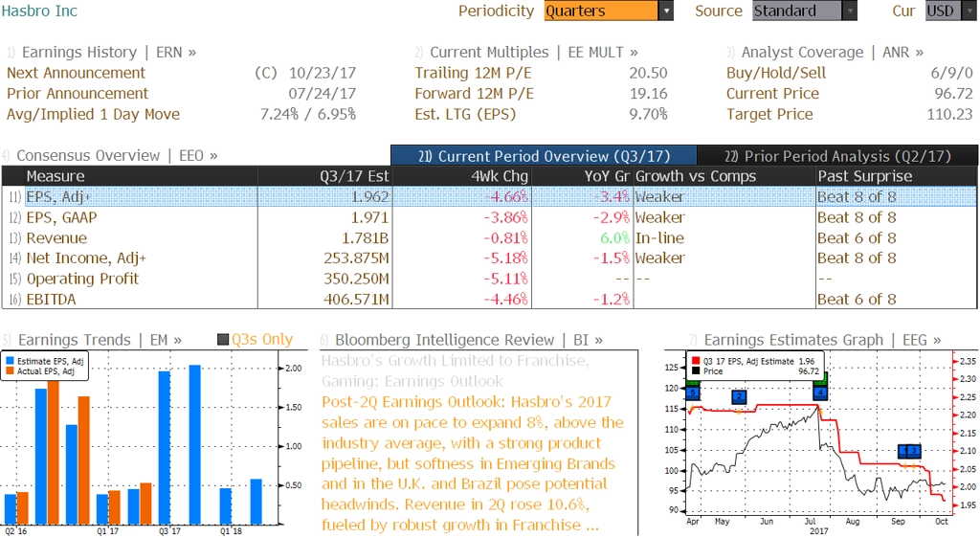Select the Revenue measure row

click(489, 238)
